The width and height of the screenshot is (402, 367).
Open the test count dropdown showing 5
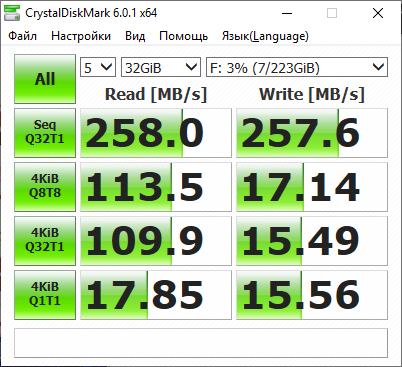[98, 67]
